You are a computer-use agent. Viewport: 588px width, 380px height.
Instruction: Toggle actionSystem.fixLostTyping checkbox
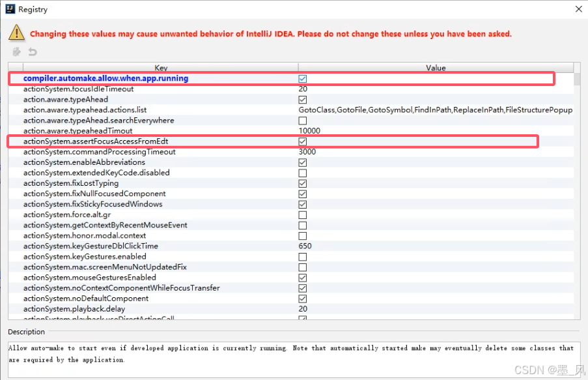(x=303, y=184)
